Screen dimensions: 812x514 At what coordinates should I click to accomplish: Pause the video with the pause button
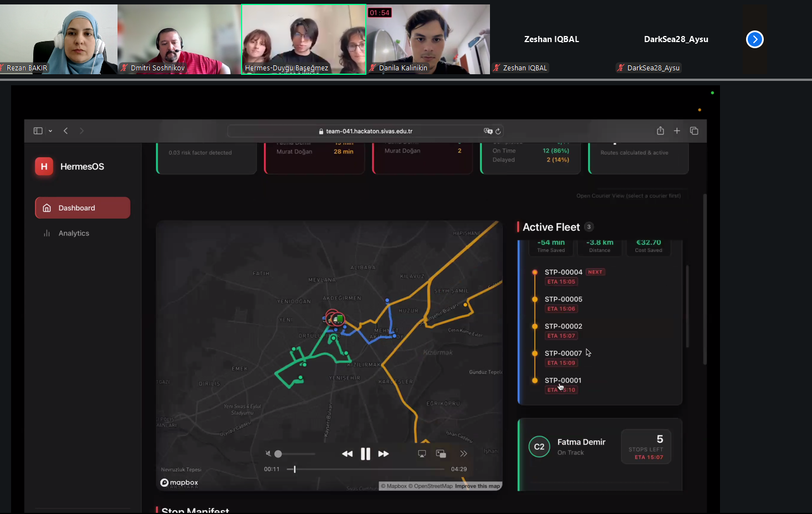365,454
